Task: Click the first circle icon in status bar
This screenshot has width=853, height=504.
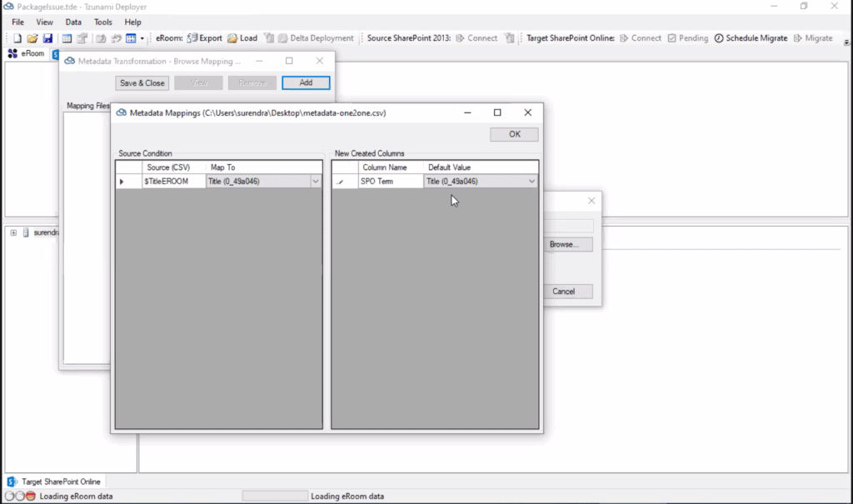Action: [9, 496]
